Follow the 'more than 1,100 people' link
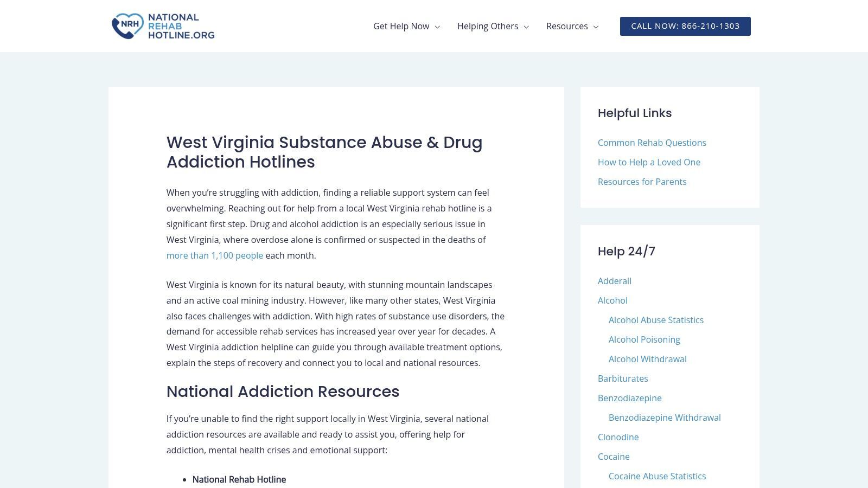Image resolution: width=868 pixels, height=488 pixels. pos(215,255)
